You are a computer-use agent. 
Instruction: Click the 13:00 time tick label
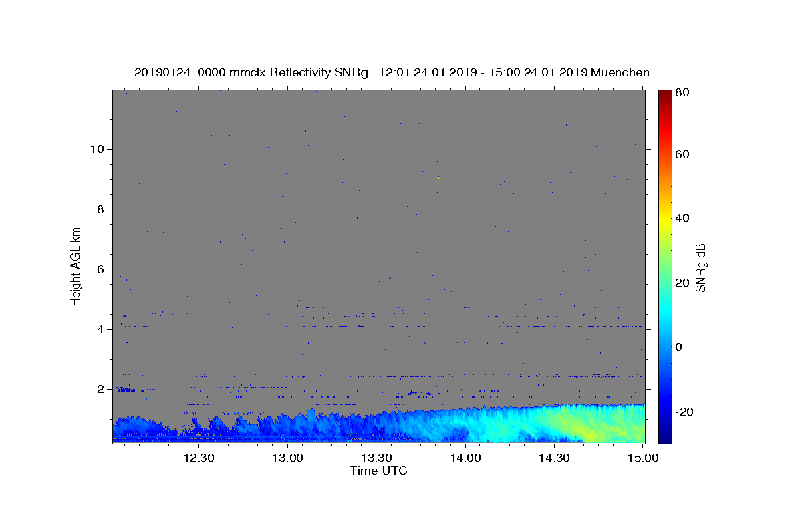pos(288,458)
